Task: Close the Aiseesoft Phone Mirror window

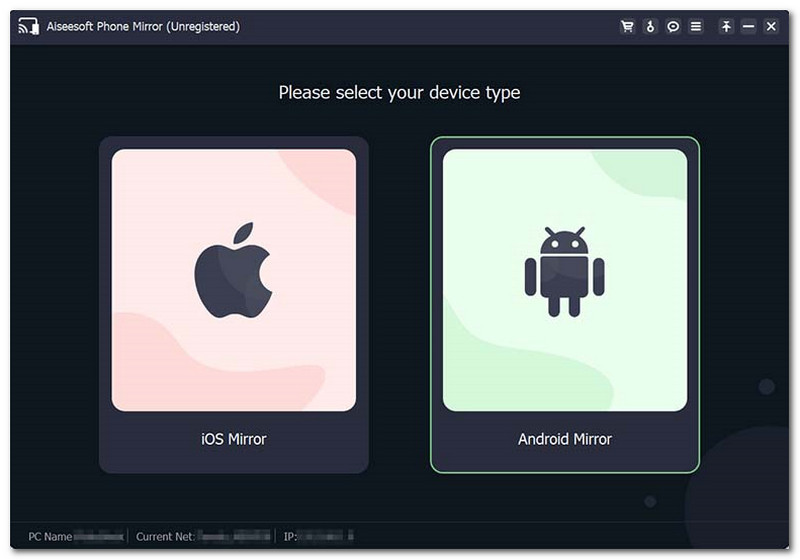Action: pyautogui.click(x=771, y=26)
